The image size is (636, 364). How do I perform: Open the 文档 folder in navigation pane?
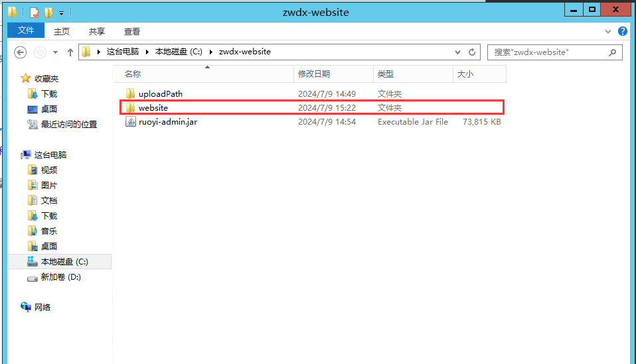(49, 200)
